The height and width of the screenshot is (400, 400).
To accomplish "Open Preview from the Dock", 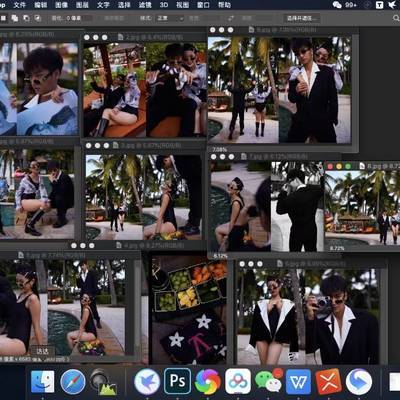I will pos(103,382).
